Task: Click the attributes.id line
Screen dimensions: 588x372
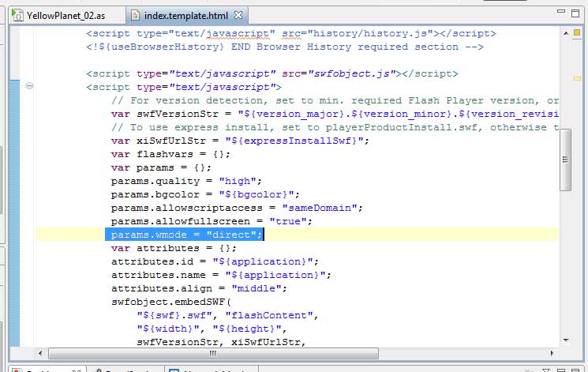Action: [215, 261]
